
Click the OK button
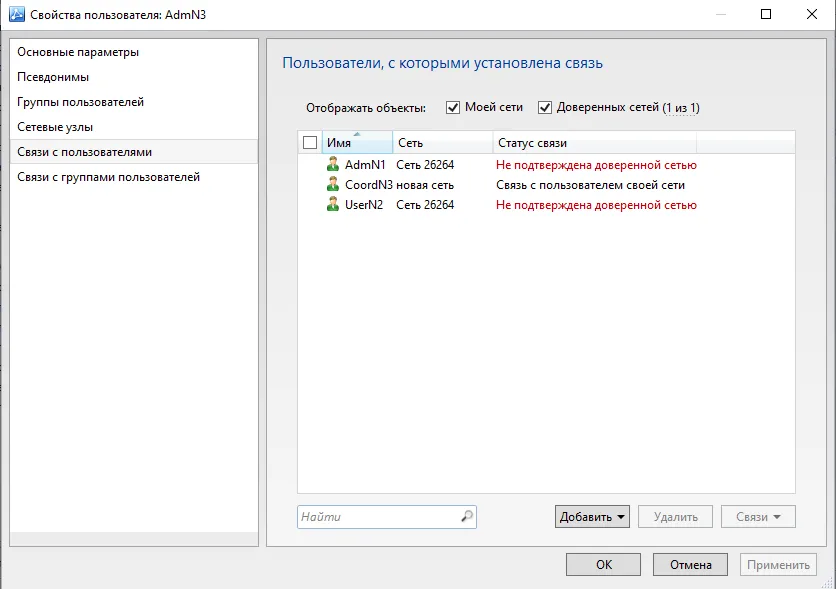(604, 564)
